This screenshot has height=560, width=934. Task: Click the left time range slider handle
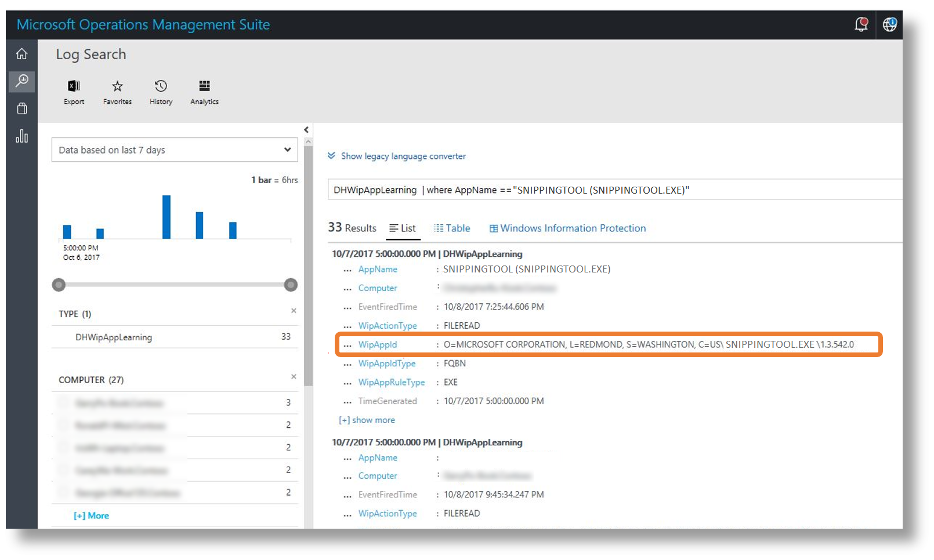click(x=59, y=285)
